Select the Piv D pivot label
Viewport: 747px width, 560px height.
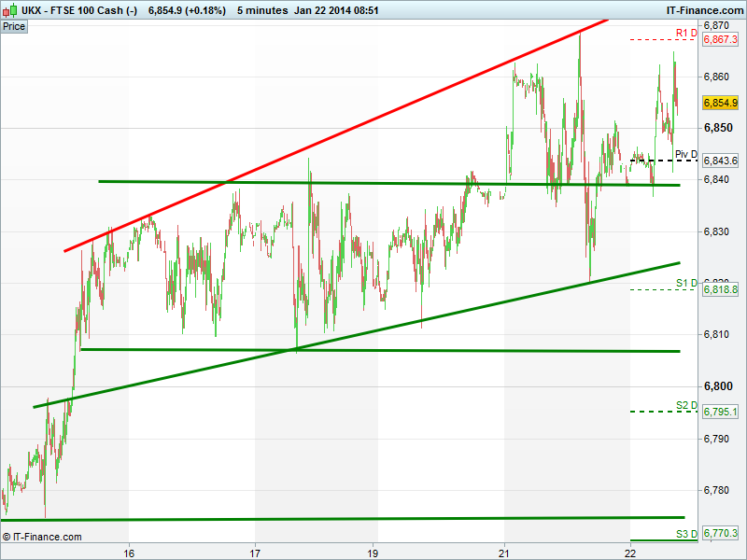(686, 154)
